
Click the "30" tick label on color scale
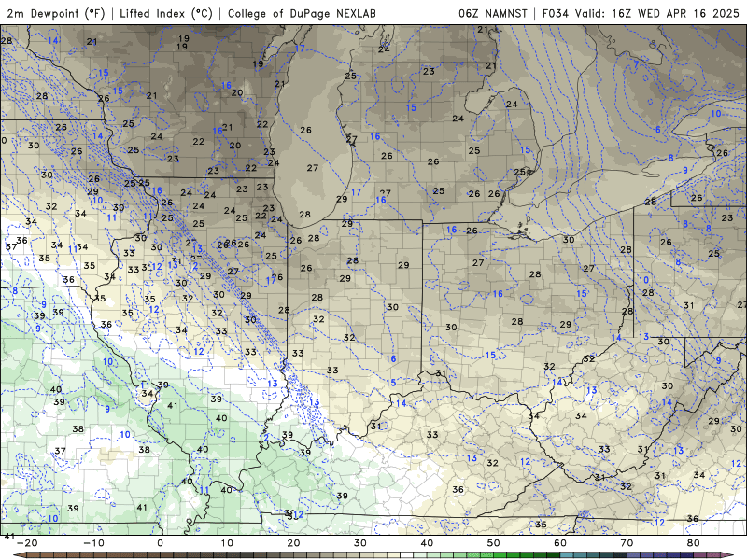click(360, 543)
